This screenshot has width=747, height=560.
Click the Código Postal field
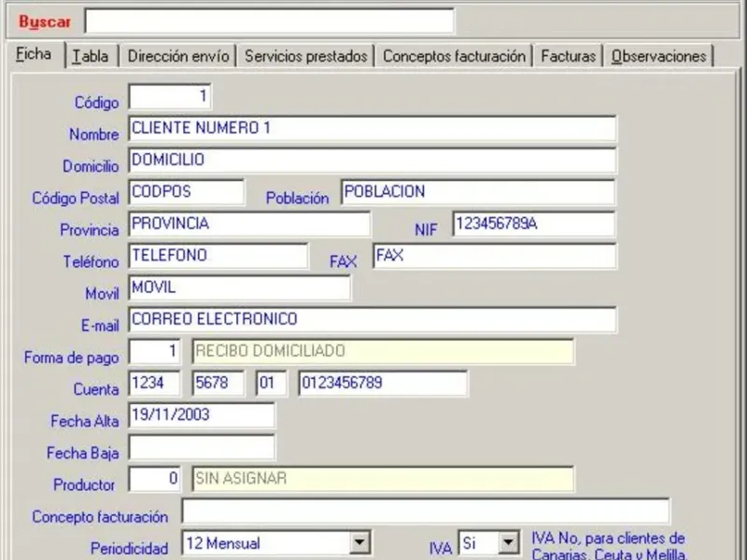pos(186,192)
